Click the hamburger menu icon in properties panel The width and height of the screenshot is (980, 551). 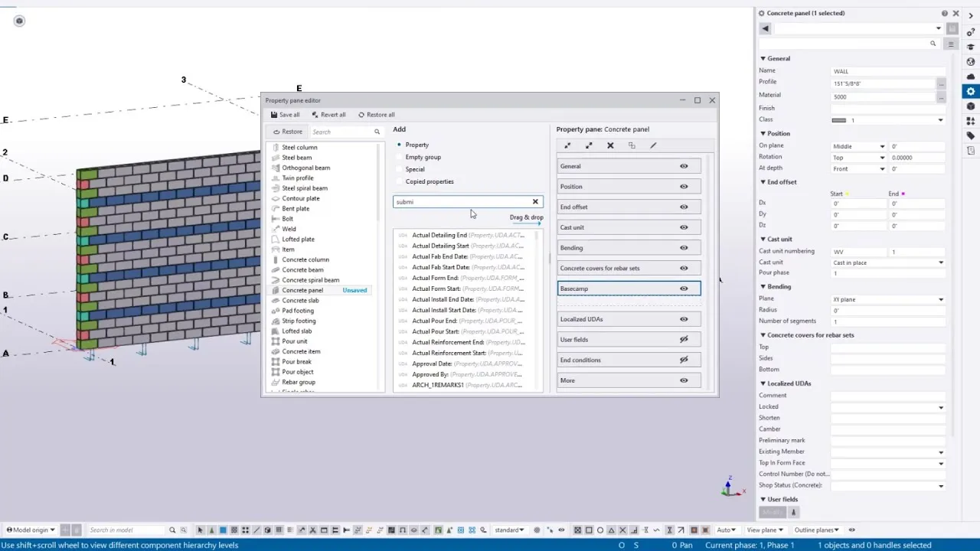pyautogui.click(x=950, y=44)
